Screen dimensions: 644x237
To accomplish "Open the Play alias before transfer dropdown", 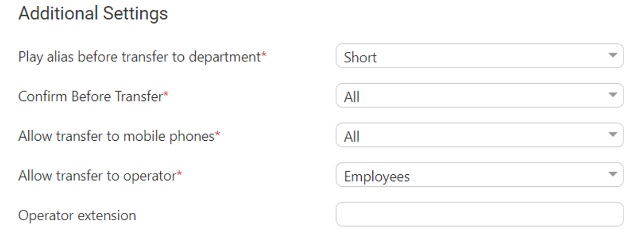I will (479, 57).
